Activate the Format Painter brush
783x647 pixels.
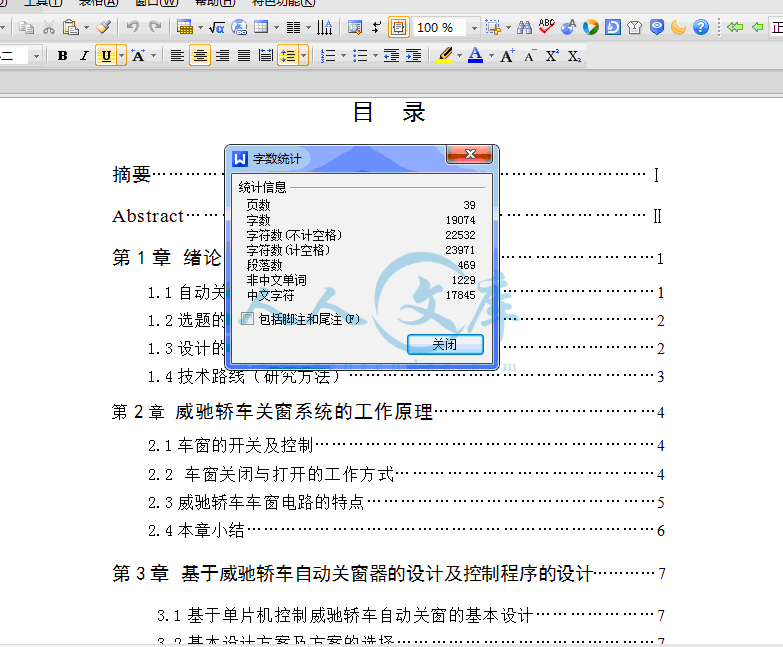[x=104, y=27]
